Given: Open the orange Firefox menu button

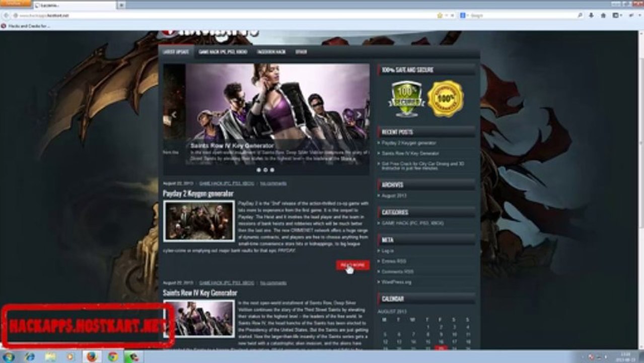Looking at the screenshot, I should [x=15, y=3].
